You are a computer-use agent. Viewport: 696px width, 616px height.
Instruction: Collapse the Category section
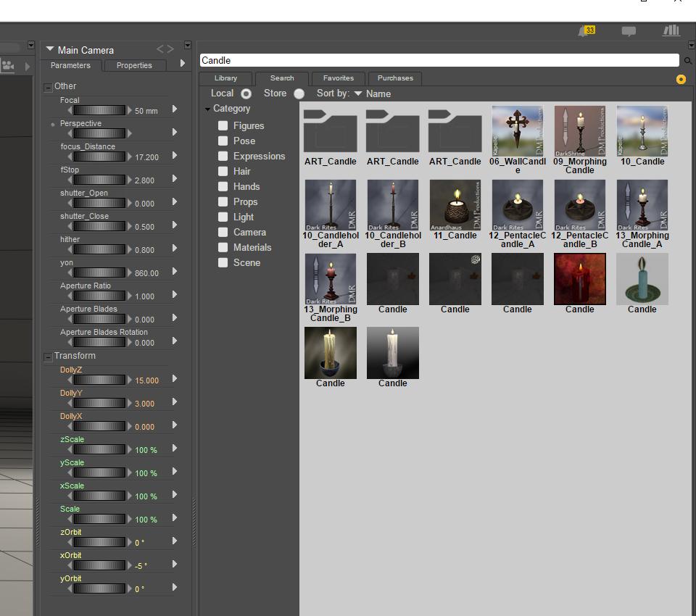(x=207, y=109)
